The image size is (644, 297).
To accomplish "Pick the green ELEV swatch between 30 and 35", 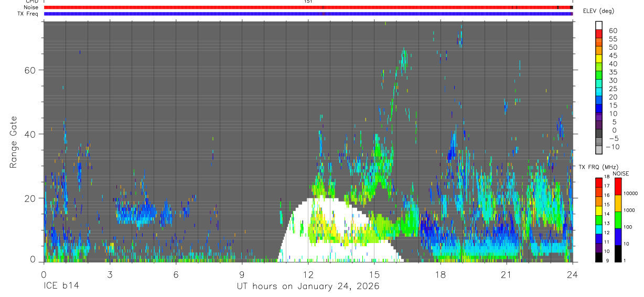I will [599, 75].
